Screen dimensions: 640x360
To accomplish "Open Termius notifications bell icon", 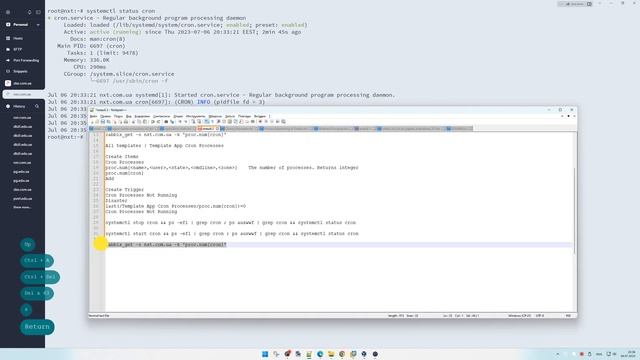I will point(29,12).
